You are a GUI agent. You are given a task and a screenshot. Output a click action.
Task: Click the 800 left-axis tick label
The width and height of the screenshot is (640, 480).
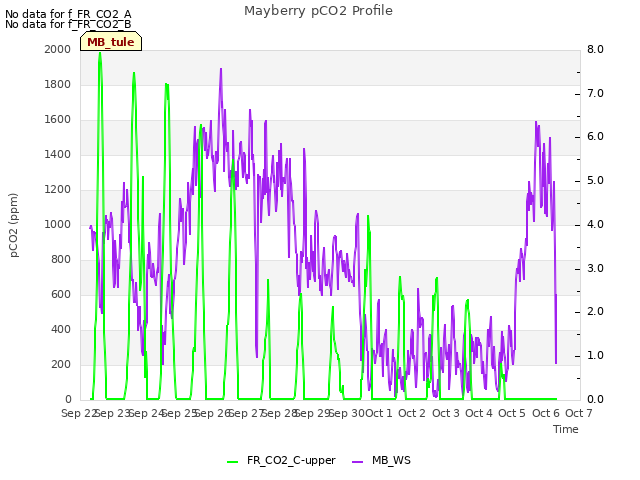[61, 260]
